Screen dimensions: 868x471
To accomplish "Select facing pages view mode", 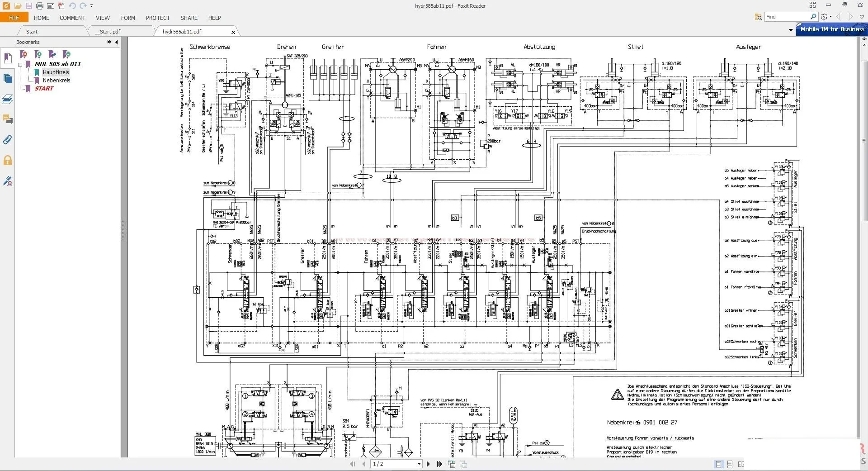I will pos(741,464).
